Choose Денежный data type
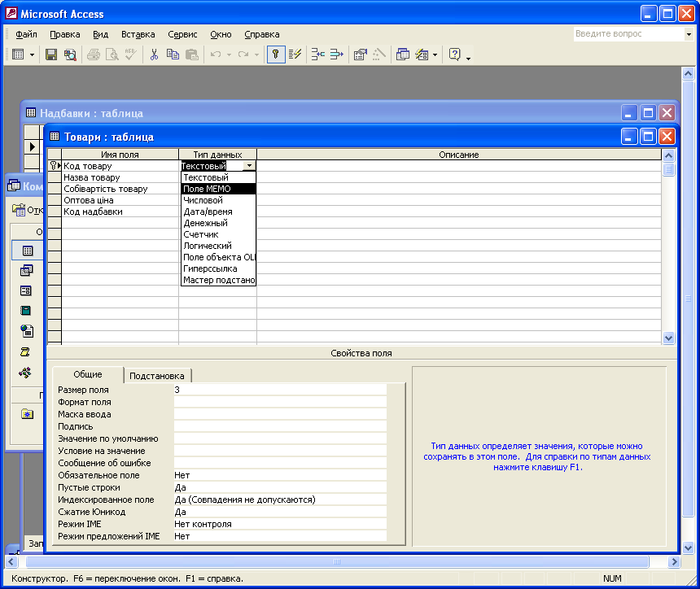 tap(218, 223)
